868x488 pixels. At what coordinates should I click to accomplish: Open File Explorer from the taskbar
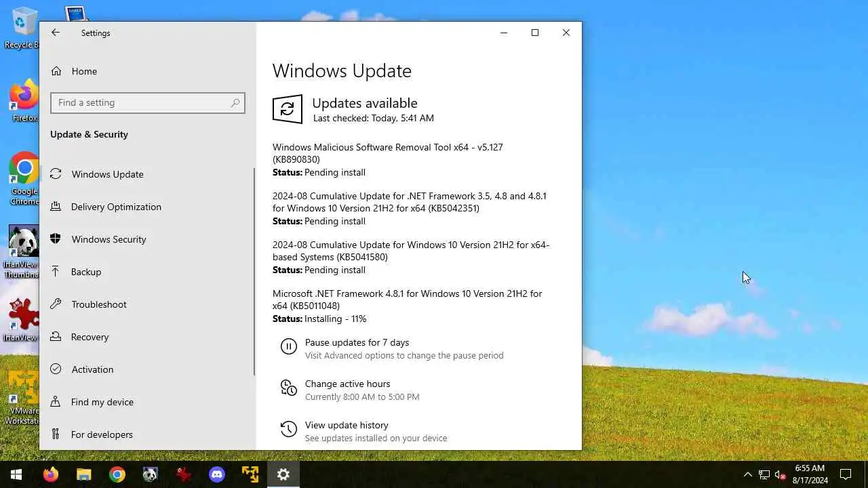[83, 474]
